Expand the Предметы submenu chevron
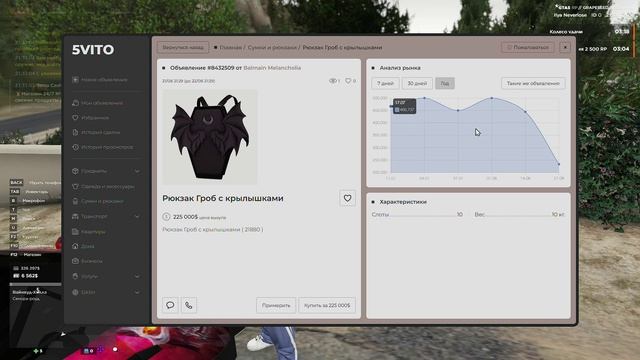The height and width of the screenshot is (360, 640). point(137,171)
